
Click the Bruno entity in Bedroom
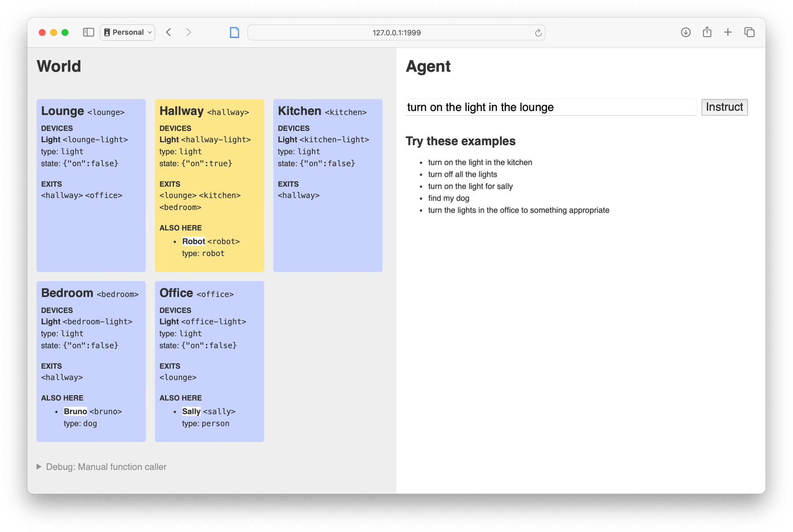[75, 411]
